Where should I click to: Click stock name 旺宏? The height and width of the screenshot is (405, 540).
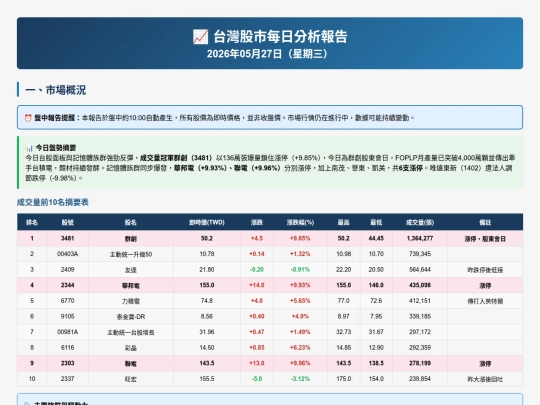131,379
